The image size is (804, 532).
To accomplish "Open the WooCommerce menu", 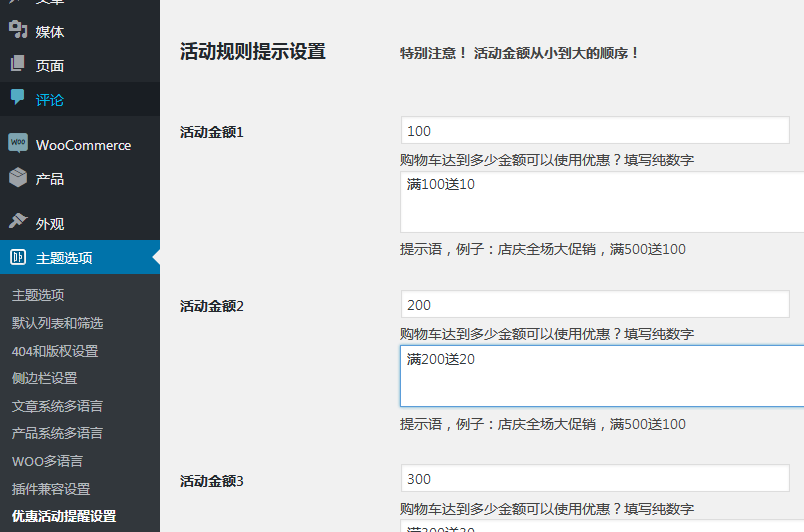I will click(x=80, y=145).
